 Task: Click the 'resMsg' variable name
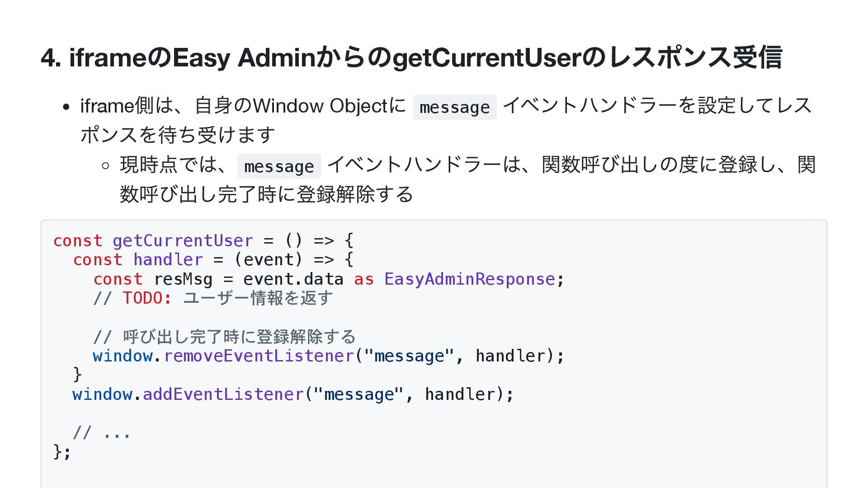(183, 279)
